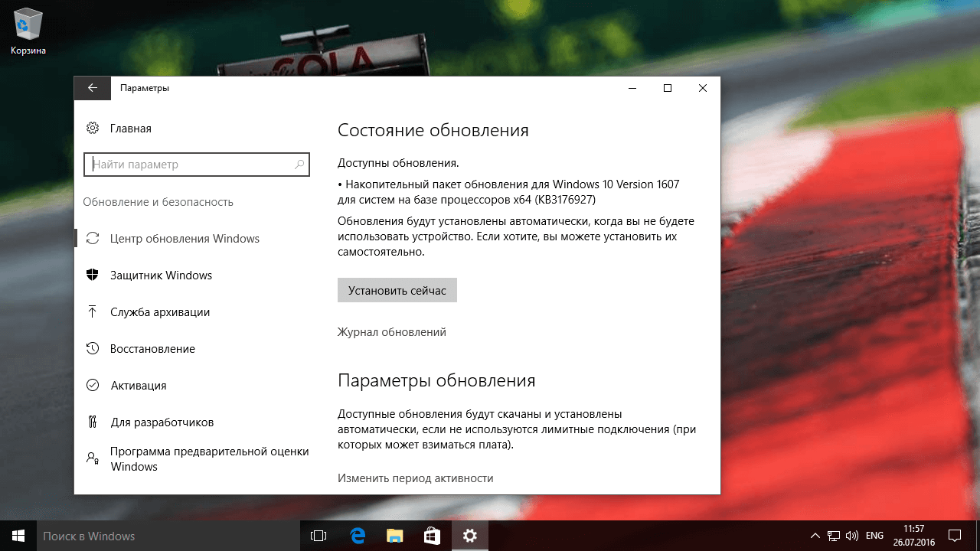Launch the Windows Store from taskbar
980x551 pixels.
(x=433, y=536)
